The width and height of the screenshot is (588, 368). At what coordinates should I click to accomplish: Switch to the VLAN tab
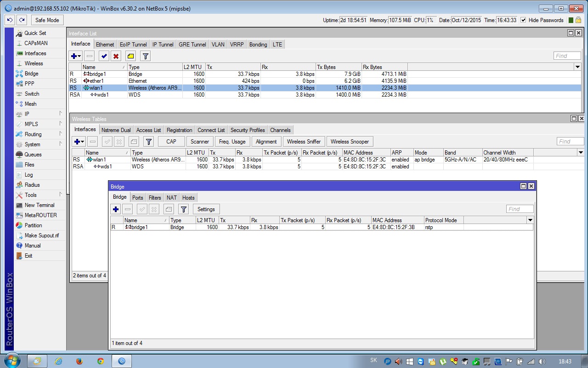point(218,45)
